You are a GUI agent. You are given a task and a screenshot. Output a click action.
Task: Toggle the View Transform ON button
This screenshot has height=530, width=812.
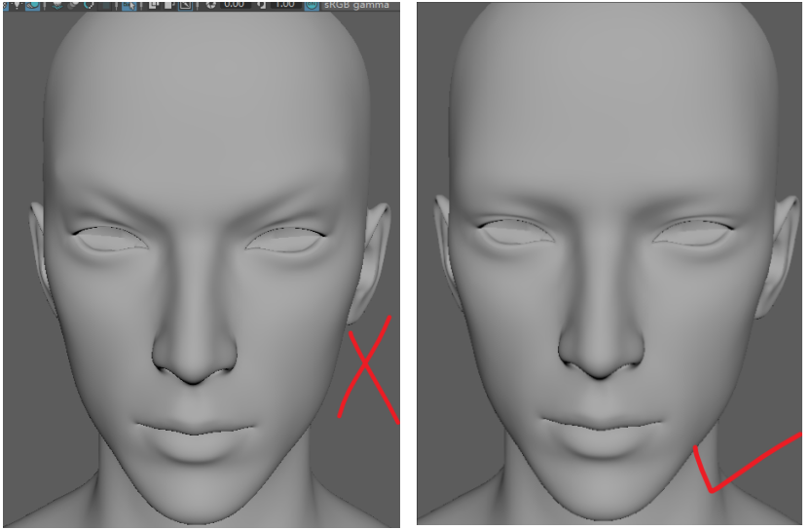(x=312, y=5)
